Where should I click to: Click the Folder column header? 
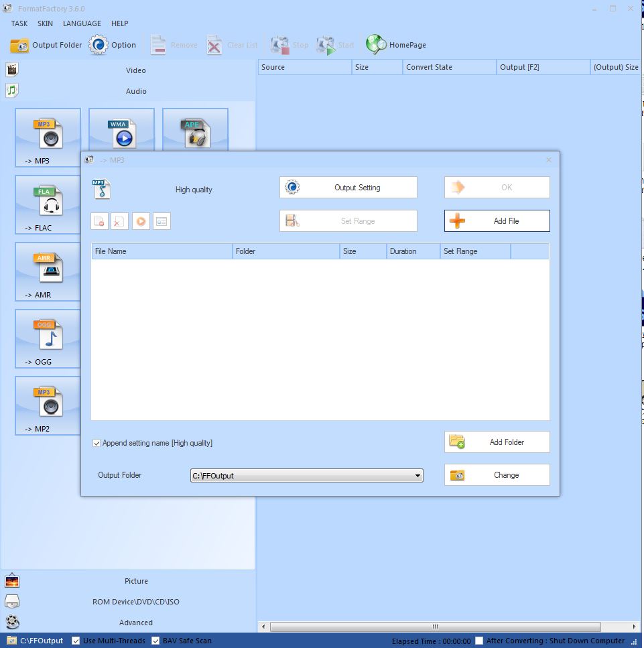point(286,251)
